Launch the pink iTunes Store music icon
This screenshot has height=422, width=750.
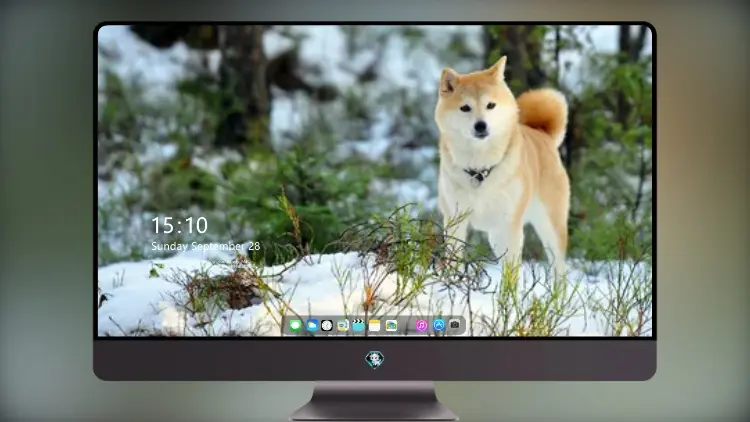[421, 326]
